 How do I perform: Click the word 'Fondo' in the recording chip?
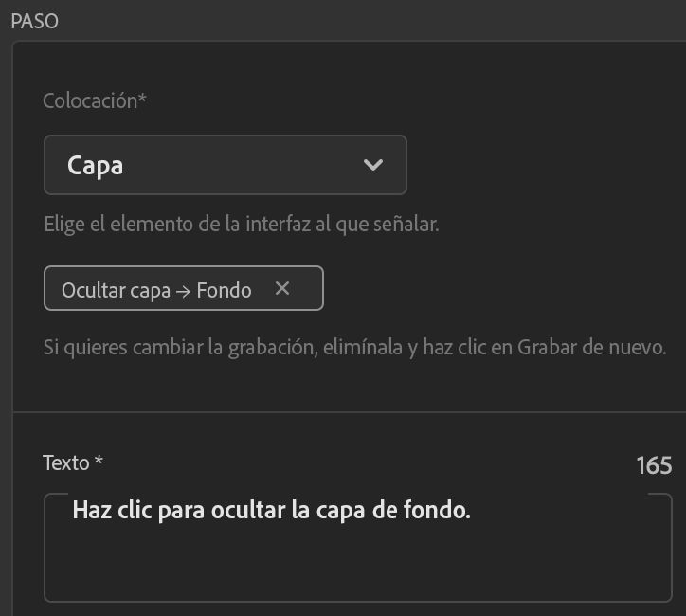point(225,291)
